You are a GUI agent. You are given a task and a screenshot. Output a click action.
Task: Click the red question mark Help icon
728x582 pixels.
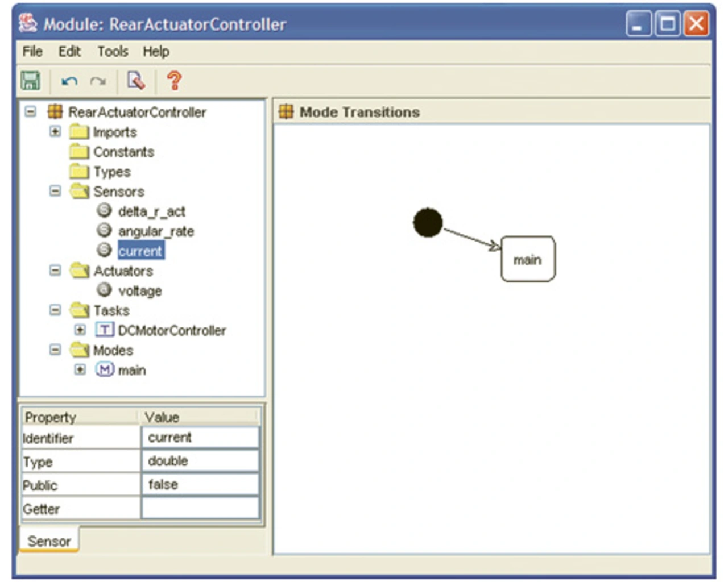click(x=175, y=81)
